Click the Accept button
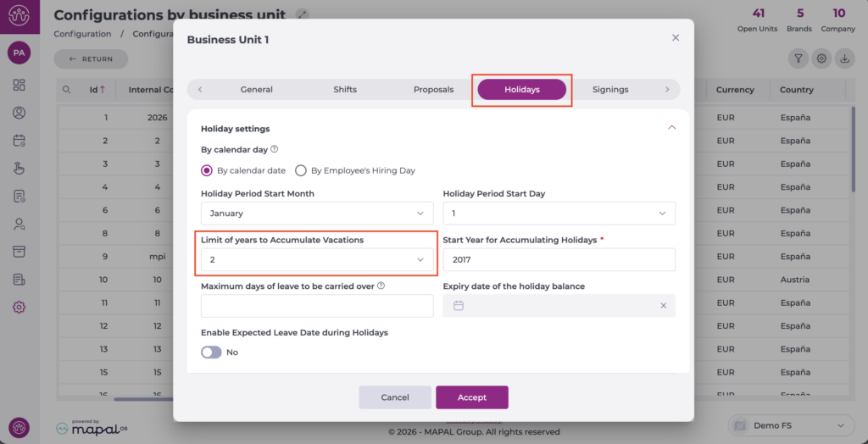Viewport: 868px width, 444px height. [472, 397]
